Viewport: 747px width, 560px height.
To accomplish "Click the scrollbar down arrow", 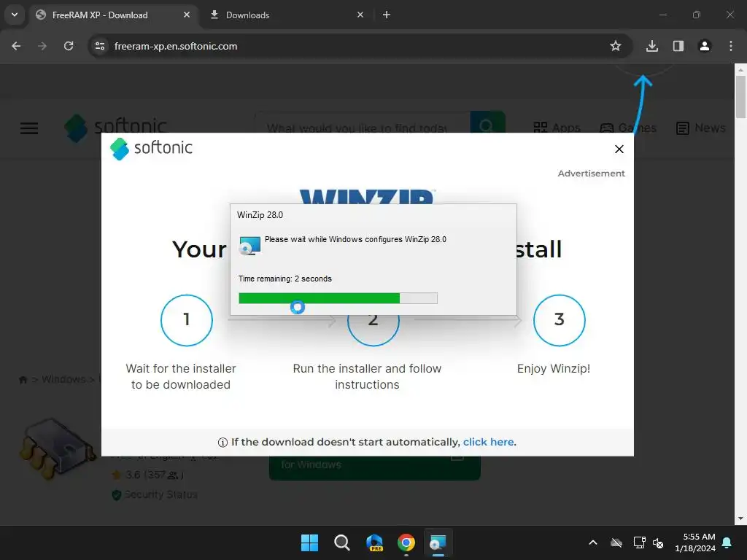I will (740, 518).
